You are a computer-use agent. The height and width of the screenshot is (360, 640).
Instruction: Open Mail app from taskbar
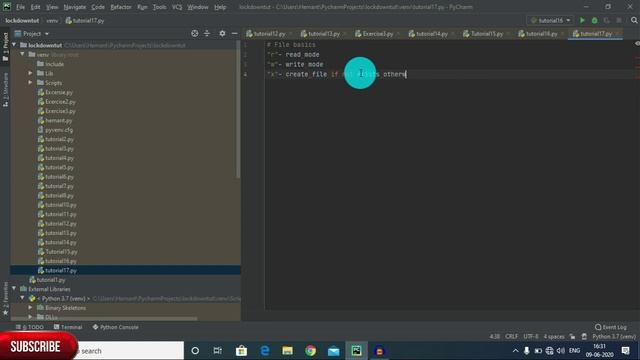(333, 351)
